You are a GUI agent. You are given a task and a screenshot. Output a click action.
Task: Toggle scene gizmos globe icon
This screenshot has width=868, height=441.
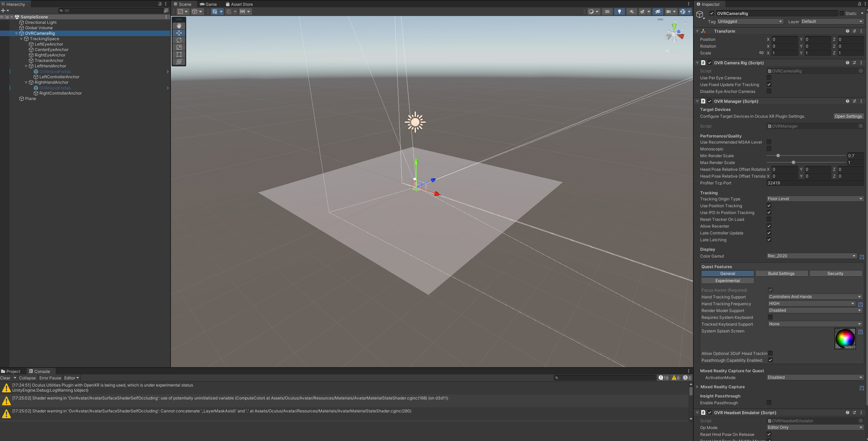[682, 12]
